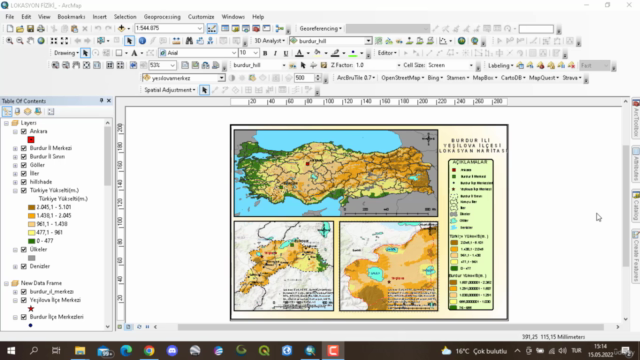Screen dimensions: 640x360
Task: Uncheck the Yeşilova İlçe Merkezi layer
Action: click(x=24, y=300)
